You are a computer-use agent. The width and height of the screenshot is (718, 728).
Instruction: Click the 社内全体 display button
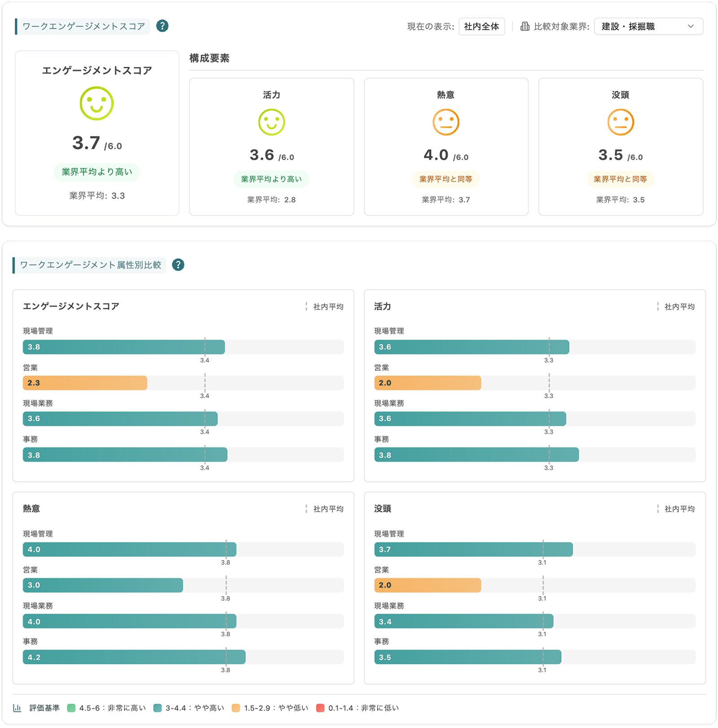481,26
